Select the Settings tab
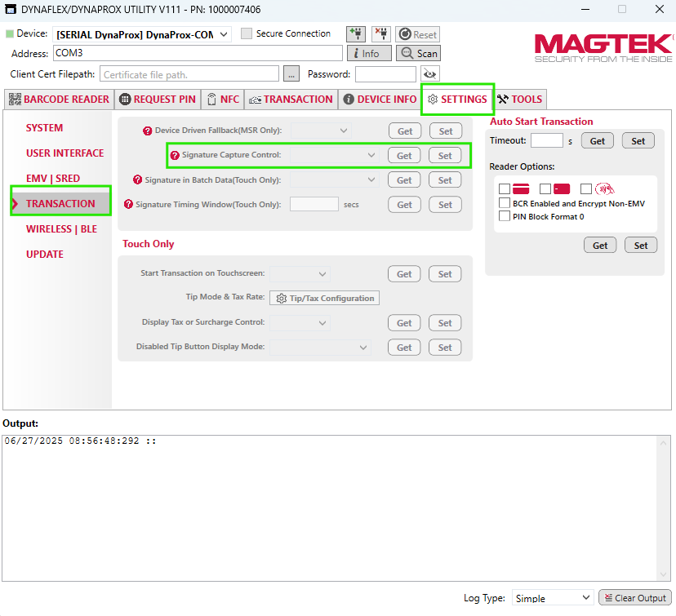Screen dimensions: 676x616 pos(457,99)
